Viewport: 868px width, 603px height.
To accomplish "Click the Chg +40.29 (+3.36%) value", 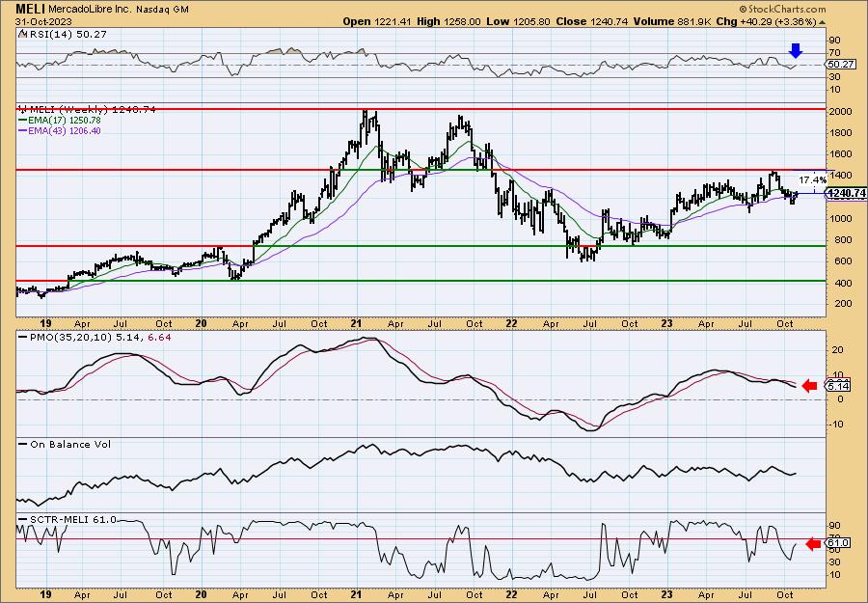I will (766, 21).
